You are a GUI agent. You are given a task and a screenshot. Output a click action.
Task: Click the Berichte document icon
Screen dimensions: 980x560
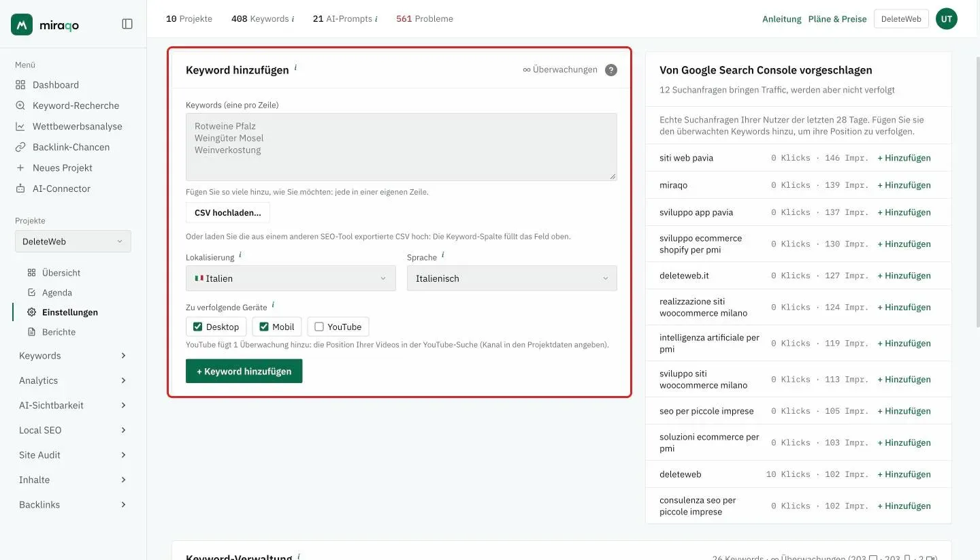tap(31, 332)
